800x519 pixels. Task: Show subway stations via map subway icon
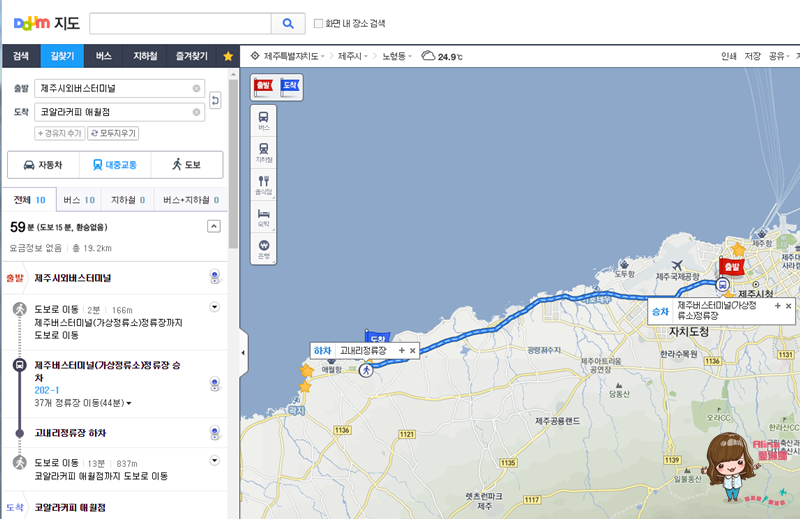tap(264, 153)
